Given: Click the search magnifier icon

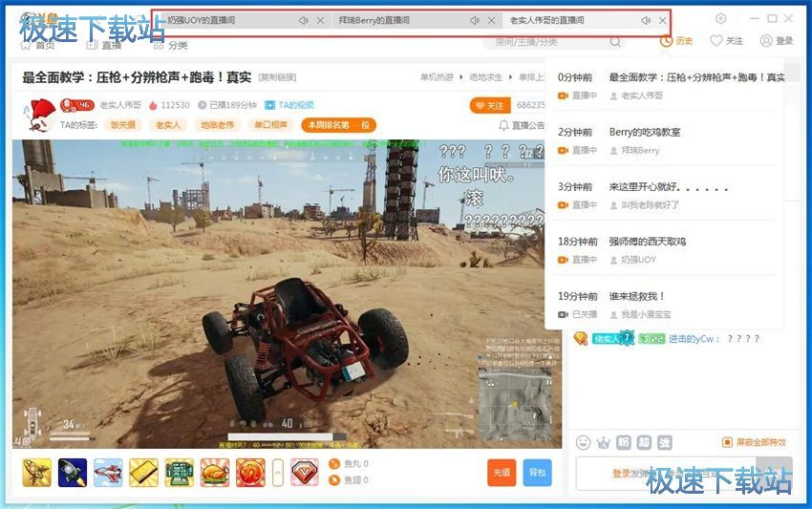Looking at the screenshot, I should point(614,42).
